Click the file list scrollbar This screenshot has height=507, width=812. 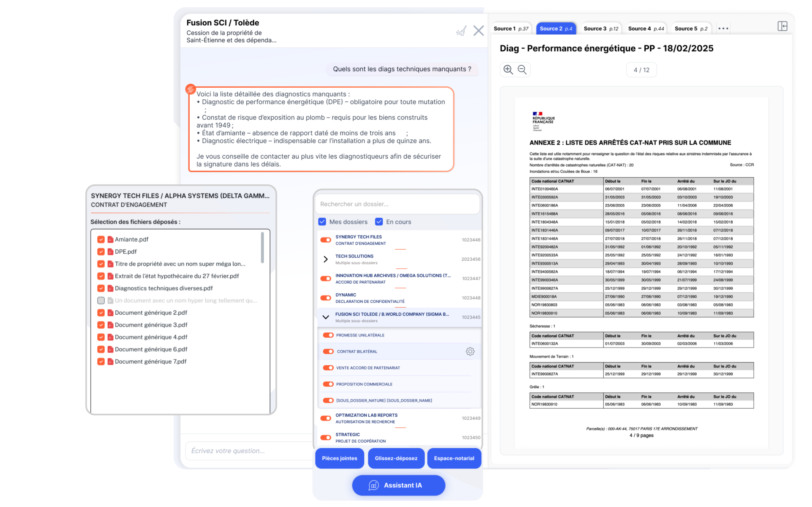click(x=262, y=248)
